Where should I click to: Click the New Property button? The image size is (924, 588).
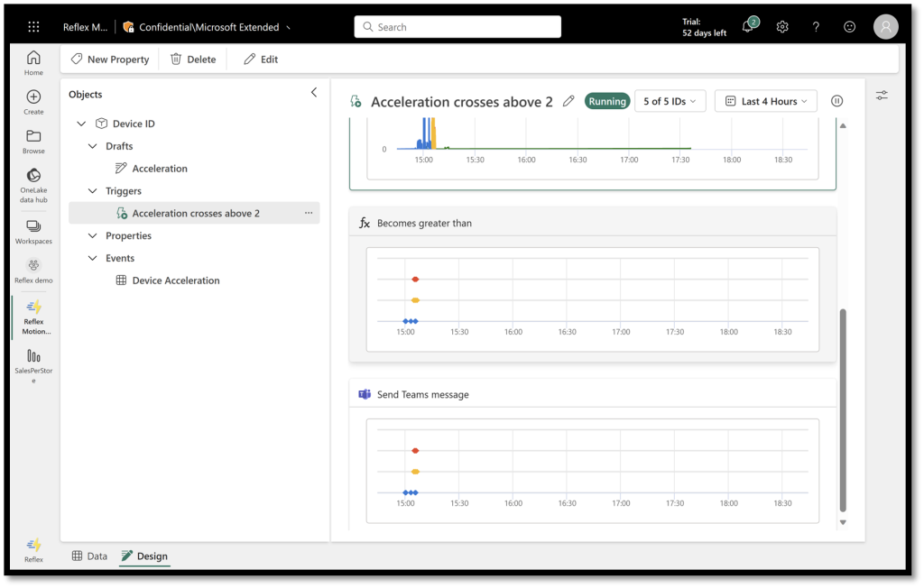tap(110, 60)
